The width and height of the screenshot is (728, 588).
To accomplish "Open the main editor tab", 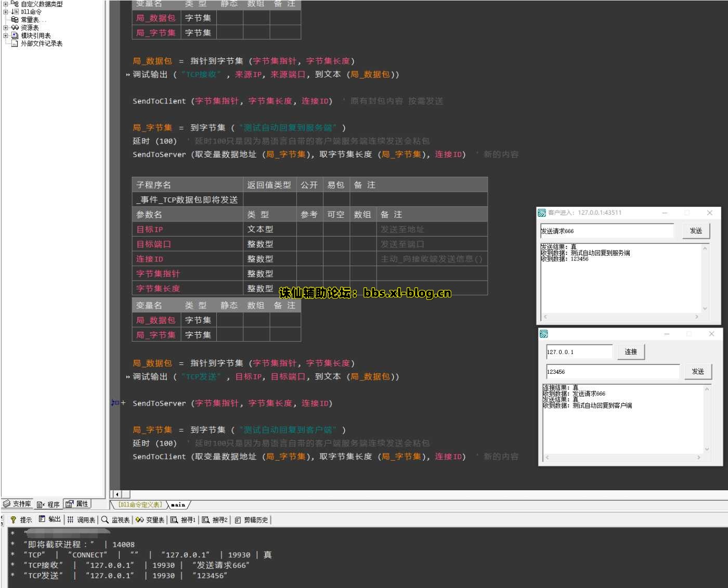I will [x=178, y=504].
